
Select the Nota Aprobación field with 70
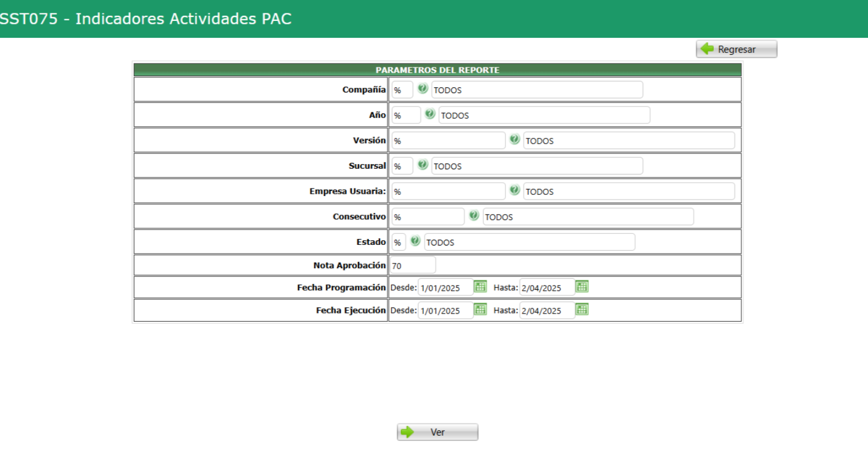(x=413, y=265)
